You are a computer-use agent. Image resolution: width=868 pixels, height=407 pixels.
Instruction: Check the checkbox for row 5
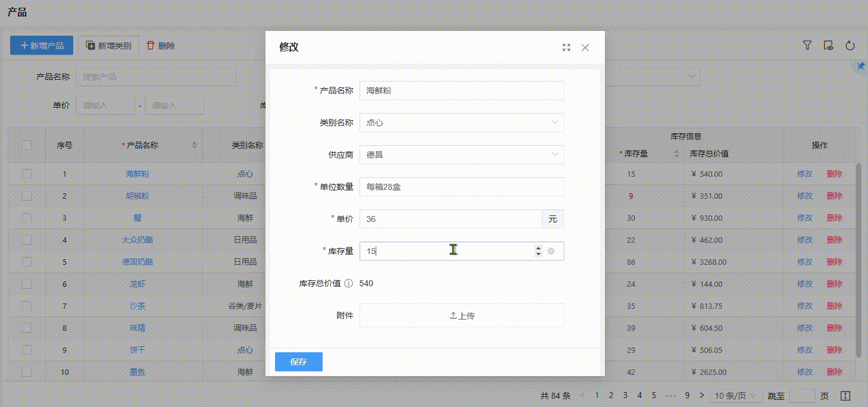(27, 262)
